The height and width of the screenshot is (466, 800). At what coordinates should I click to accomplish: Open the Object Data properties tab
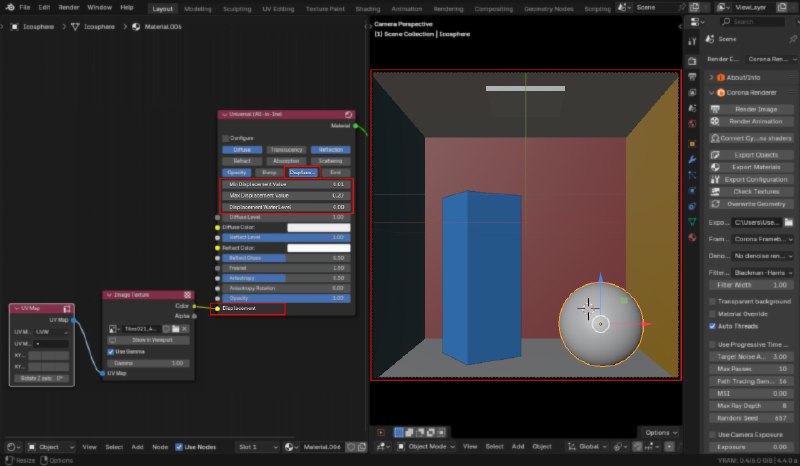[x=692, y=222]
